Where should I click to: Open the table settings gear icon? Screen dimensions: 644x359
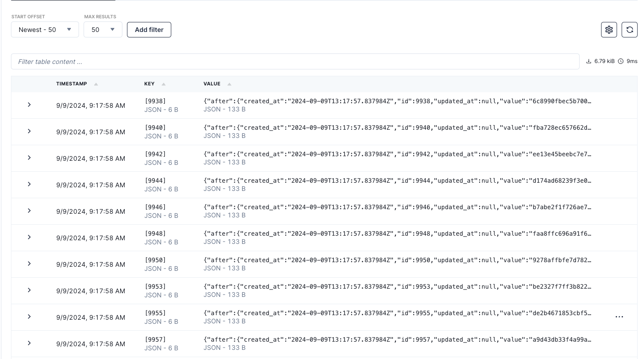pos(609,30)
